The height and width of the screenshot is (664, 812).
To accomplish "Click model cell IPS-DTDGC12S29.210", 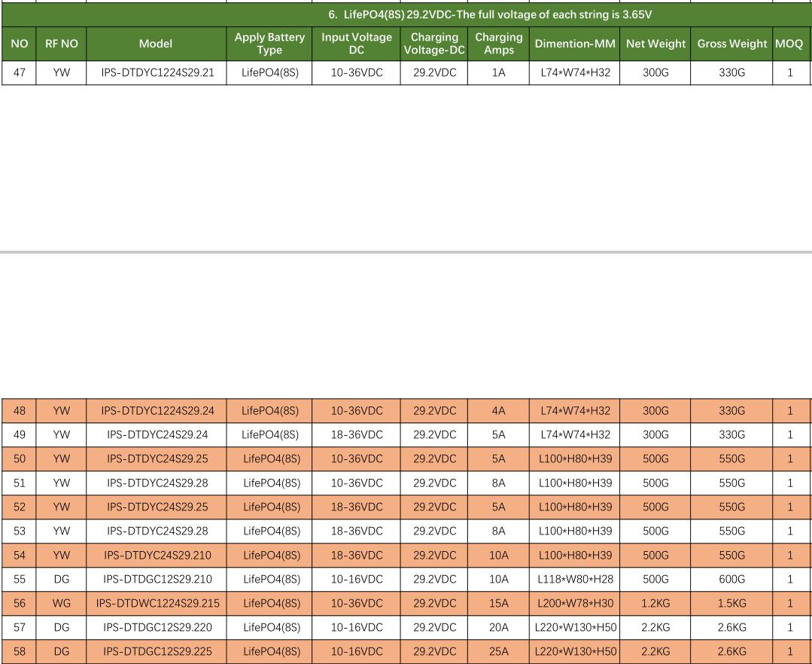I will (157, 579).
